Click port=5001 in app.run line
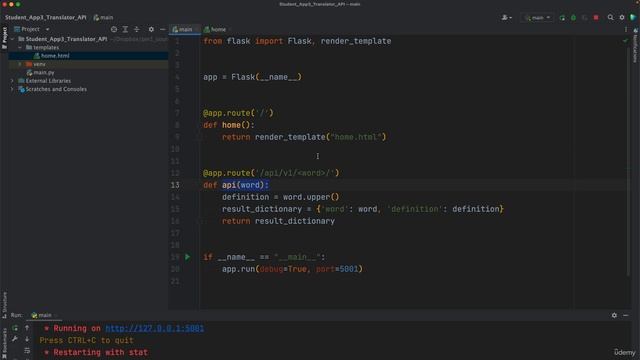Image resolution: width=640 pixels, height=360 pixels. [337, 269]
